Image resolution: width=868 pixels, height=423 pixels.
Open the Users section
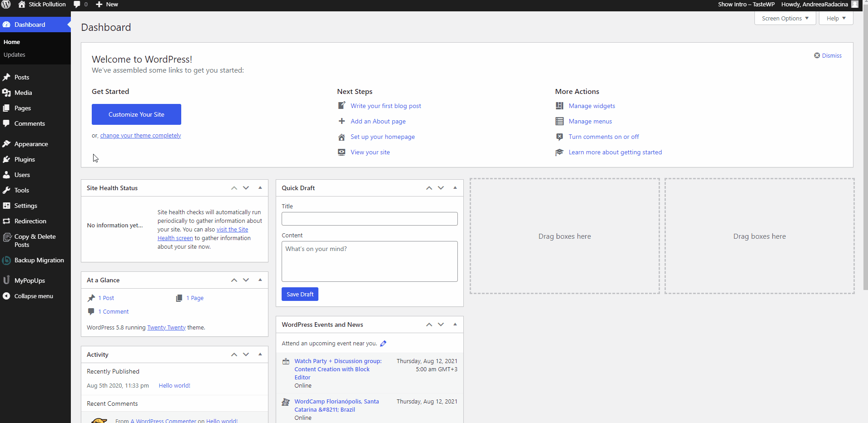pyautogui.click(x=22, y=175)
